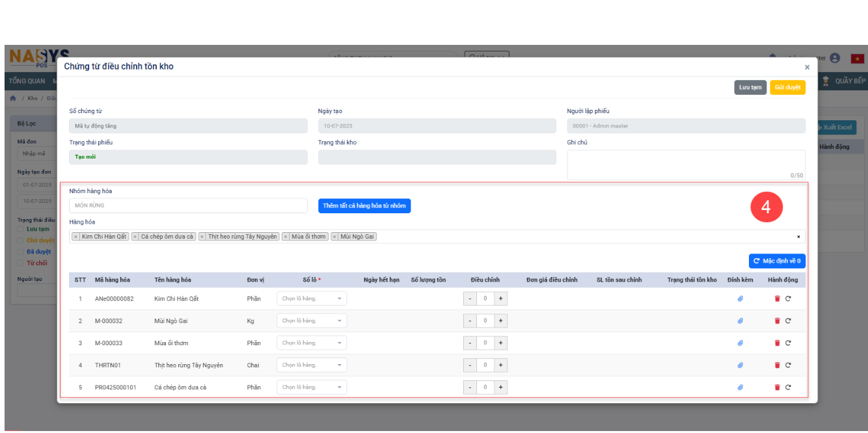This screenshot has width=868, height=433.
Task: Remove the Mùi Ngò Gai tag
Action: point(334,237)
